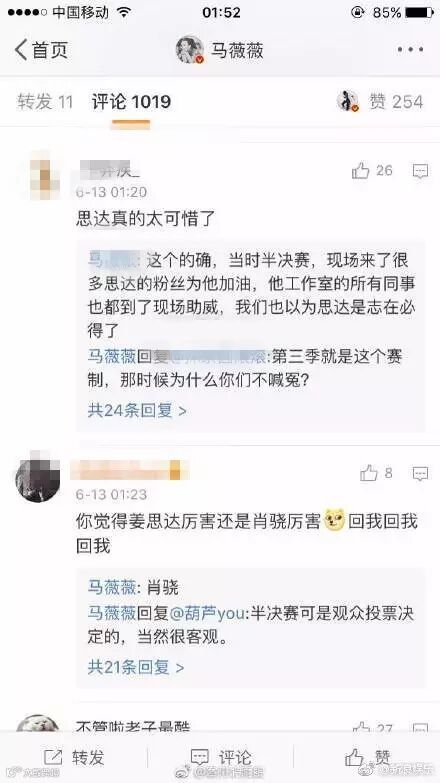Expand 共21条回复 replies
Image resolution: width=440 pixels, height=783 pixels.
(136, 667)
